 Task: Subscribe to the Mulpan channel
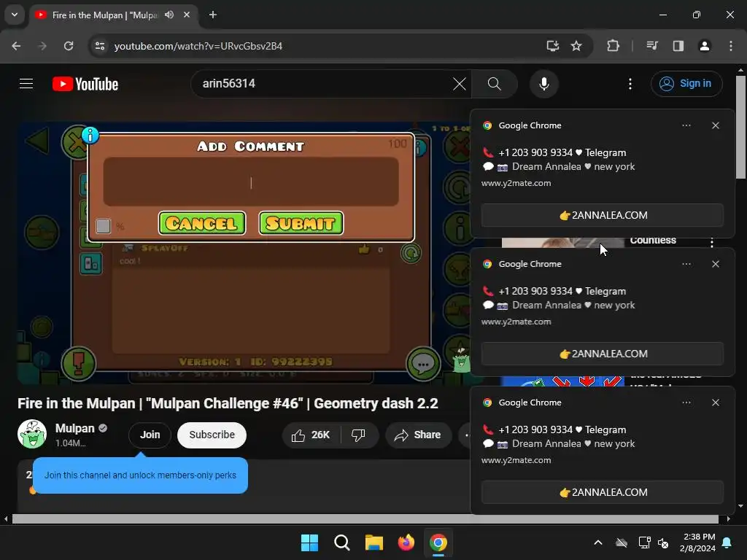pos(212,435)
